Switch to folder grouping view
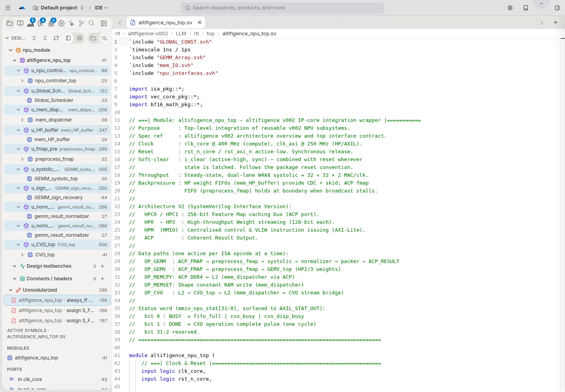 (93, 38)
